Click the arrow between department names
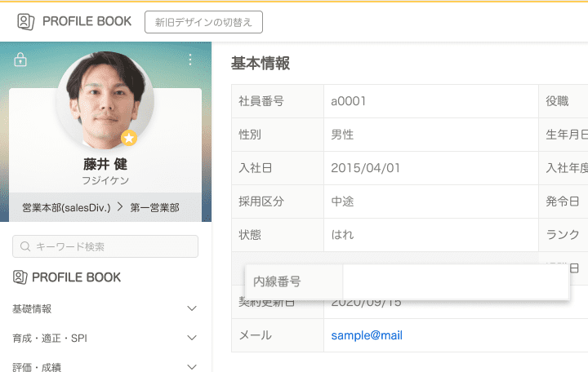588x372 pixels. coord(120,207)
